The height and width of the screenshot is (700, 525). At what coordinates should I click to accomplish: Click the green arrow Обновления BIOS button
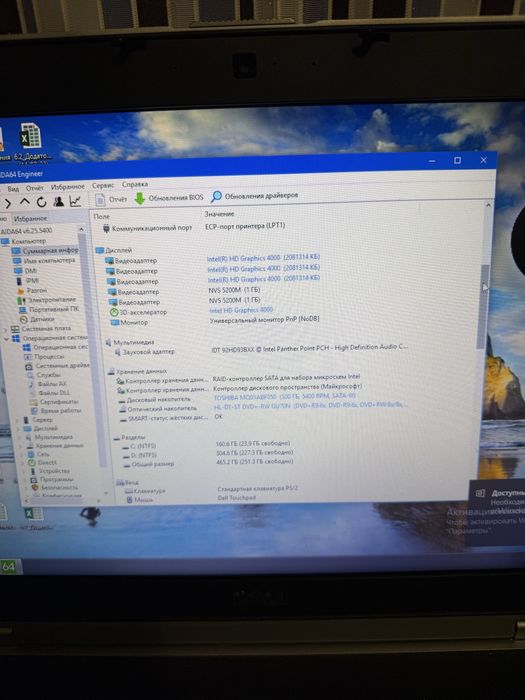(x=169, y=198)
